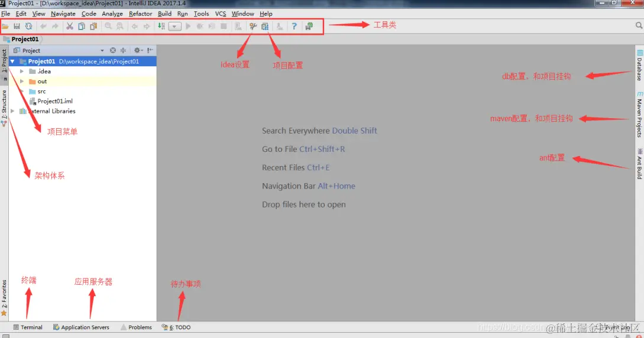Open the Help menu
The width and height of the screenshot is (644, 338).
[x=266, y=14]
